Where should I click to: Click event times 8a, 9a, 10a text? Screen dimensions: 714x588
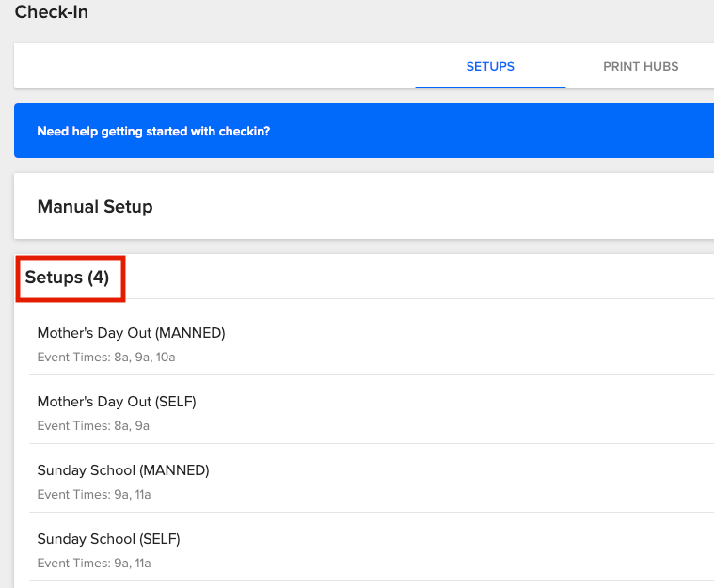click(x=106, y=358)
